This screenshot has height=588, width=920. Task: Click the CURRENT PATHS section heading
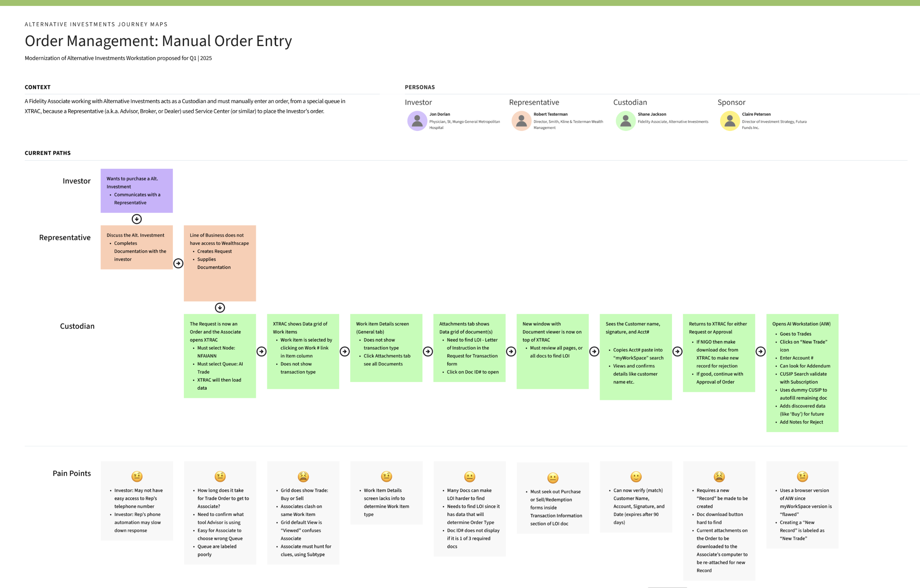pyautogui.click(x=48, y=153)
